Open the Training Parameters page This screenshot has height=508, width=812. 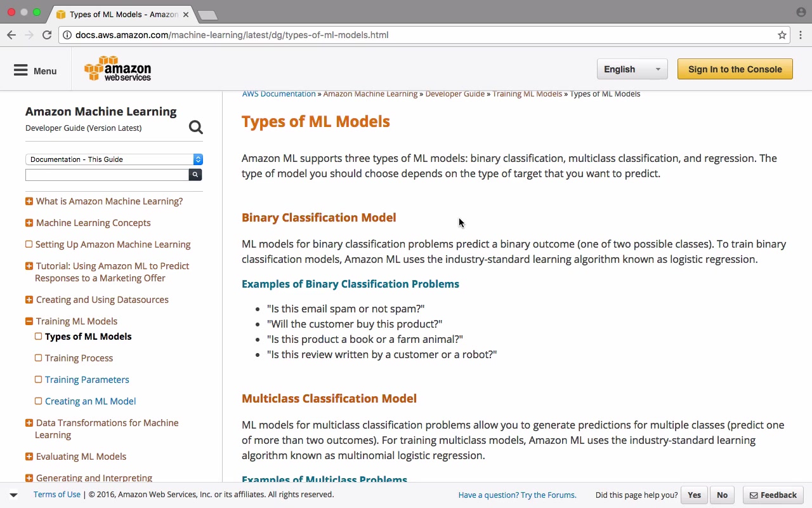point(87,380)
